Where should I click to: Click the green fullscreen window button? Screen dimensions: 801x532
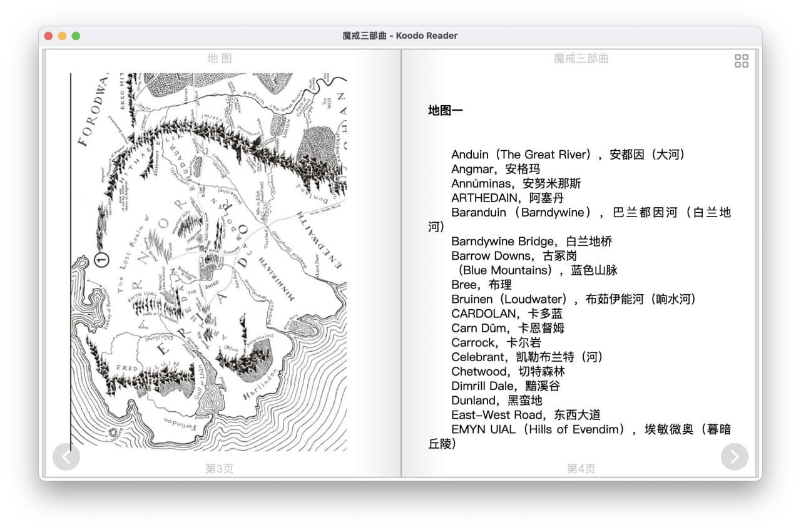tap(76, 36)
